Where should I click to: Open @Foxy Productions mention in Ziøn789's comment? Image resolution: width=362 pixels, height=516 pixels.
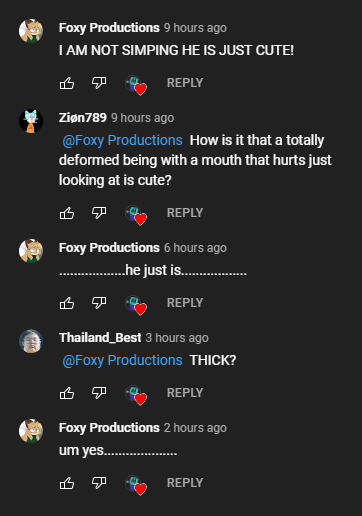click(122, 140)
